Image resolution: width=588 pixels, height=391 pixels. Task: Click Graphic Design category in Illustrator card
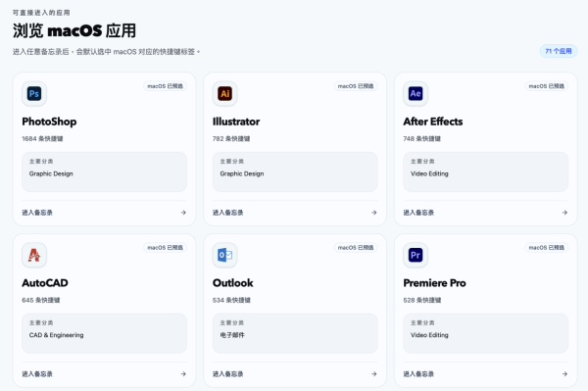[x=242, y=173]
